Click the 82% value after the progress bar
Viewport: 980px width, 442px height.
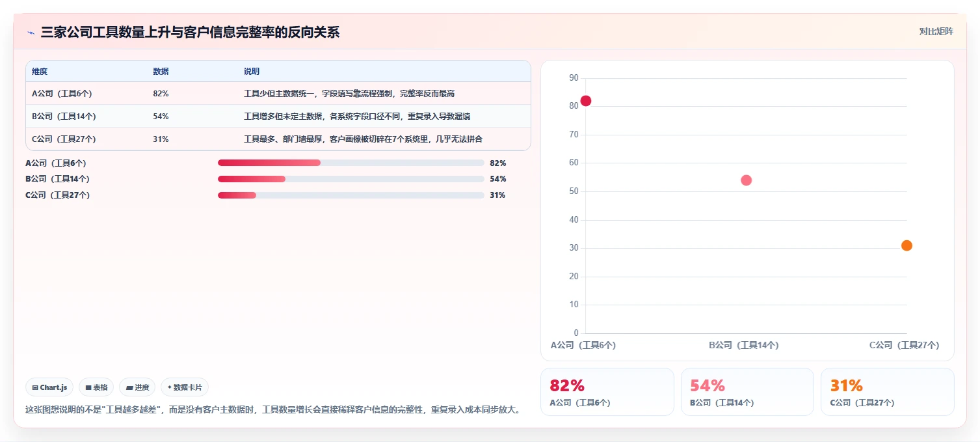pyautogui.click(x=498, y=163)
